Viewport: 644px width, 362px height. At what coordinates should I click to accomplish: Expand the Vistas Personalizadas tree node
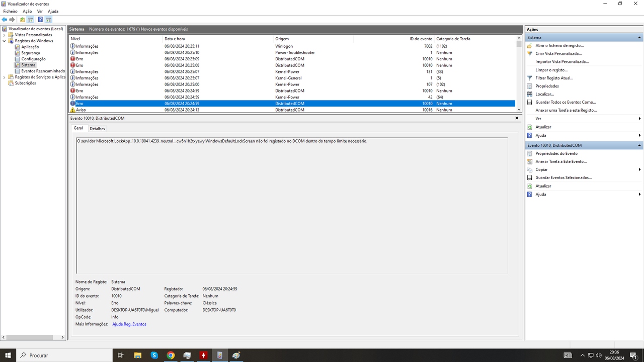tap(5, 35)
